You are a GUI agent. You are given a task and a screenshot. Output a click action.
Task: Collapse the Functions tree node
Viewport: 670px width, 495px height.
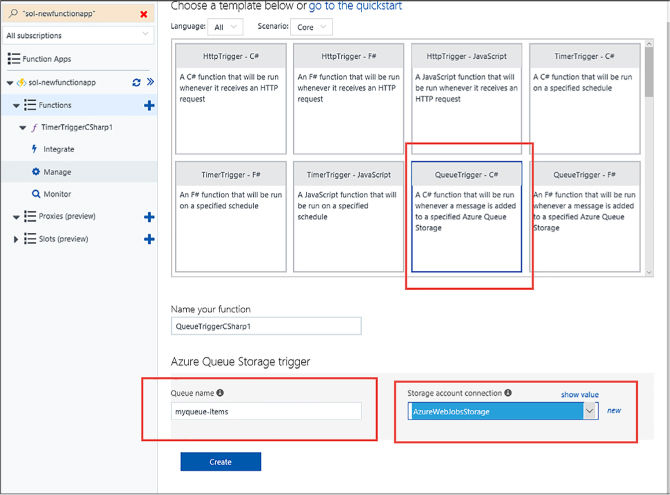[x=16, y=106]
